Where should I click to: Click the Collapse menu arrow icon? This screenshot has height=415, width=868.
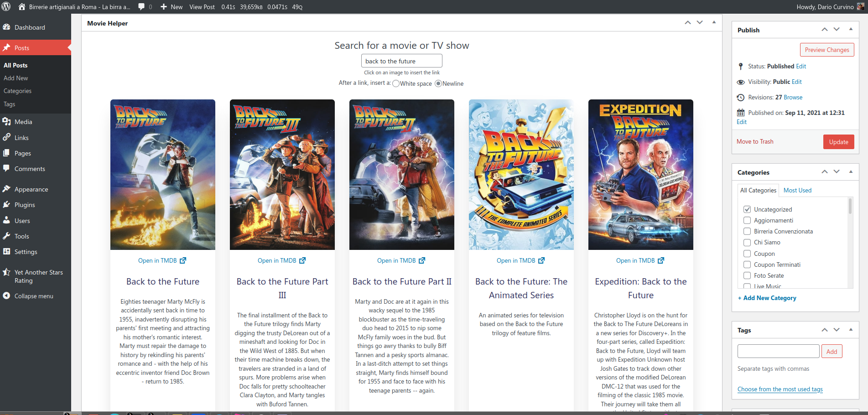coord(6,296)
